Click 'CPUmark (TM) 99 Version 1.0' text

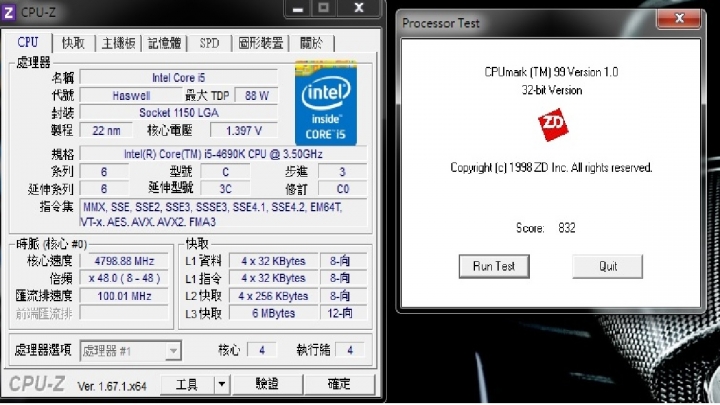[551, 72]
